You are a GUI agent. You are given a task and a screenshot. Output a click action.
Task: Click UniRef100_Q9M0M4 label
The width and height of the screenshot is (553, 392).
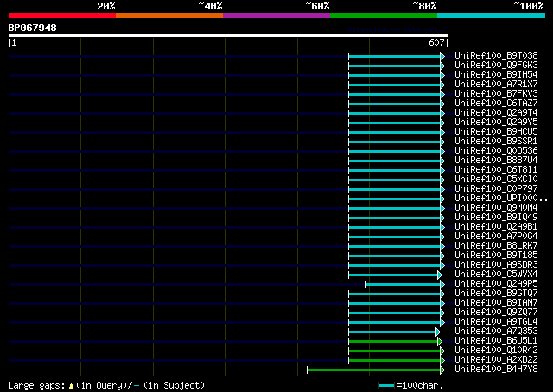click(x=496, y=208)
